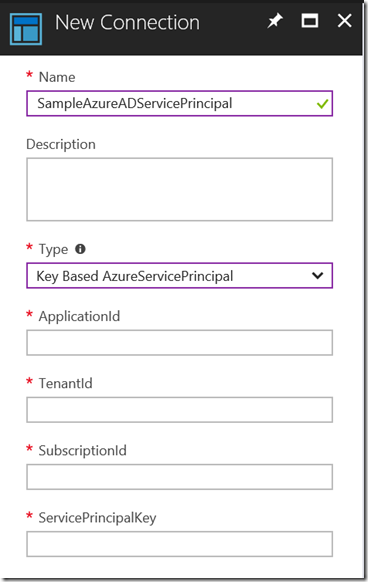The image size is (368, 582).
Task: Click the blue blade icon beside the title
Action: (x=26, y=29)
